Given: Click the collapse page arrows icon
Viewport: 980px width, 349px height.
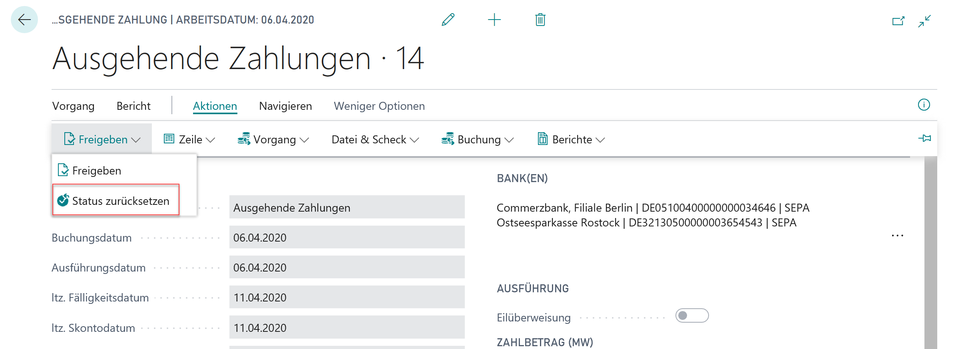Looking at the screenshot, I should point(924,21).
